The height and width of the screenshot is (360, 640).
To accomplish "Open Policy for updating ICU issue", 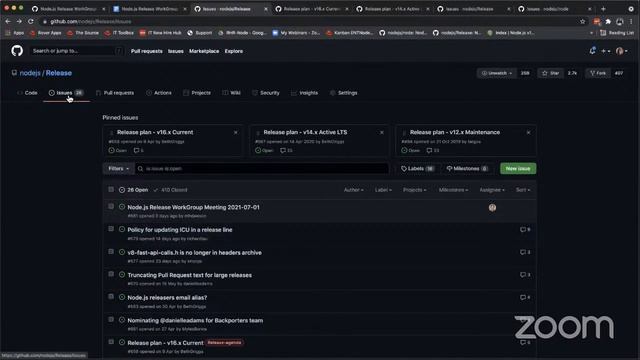I will tap(180, 230).
